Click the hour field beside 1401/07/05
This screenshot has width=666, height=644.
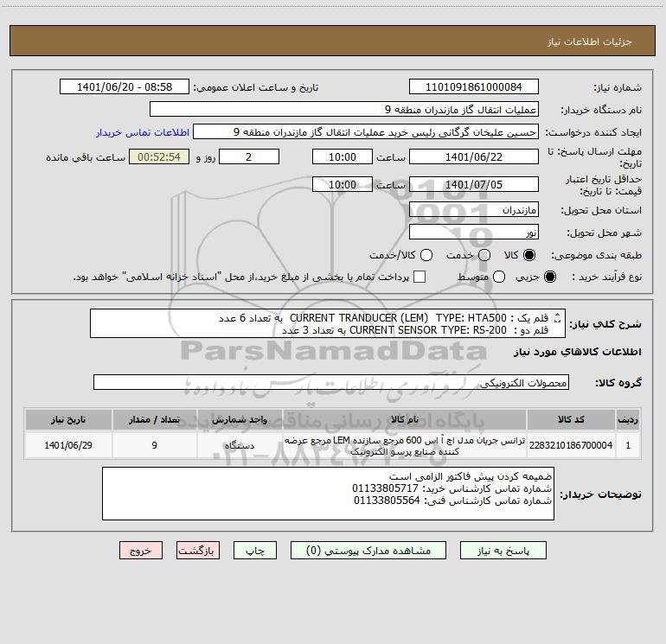(x=343, y=184)
